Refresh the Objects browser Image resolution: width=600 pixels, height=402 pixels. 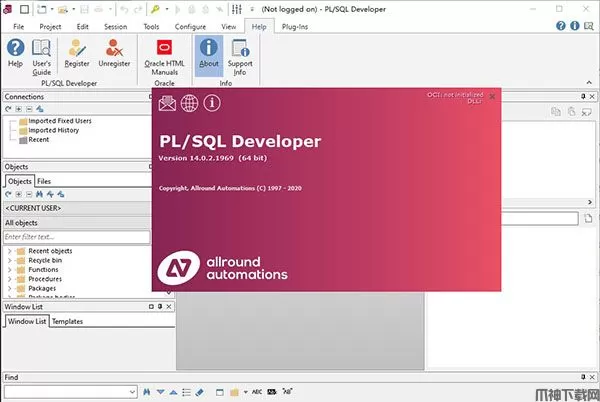[8, 194]
